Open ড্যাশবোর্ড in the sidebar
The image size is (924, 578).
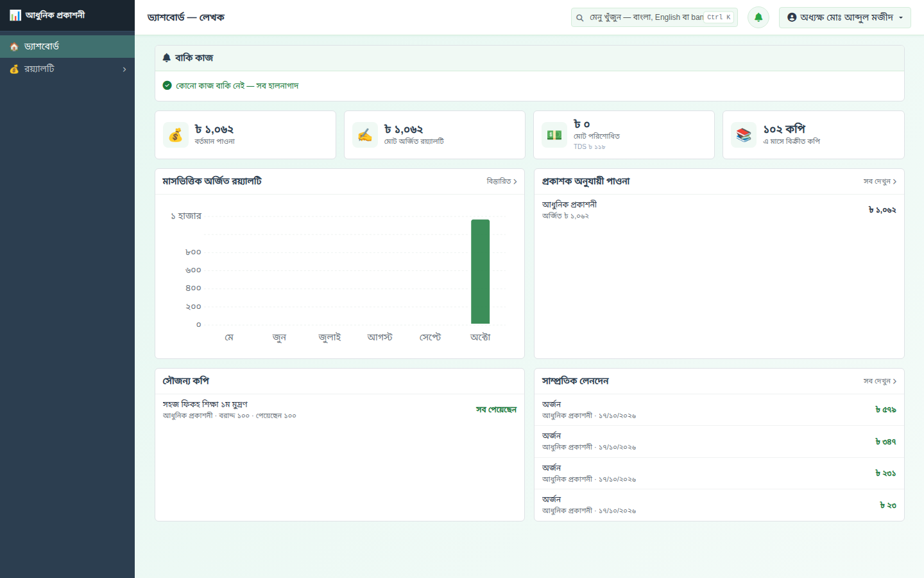[x=67, y=47]
